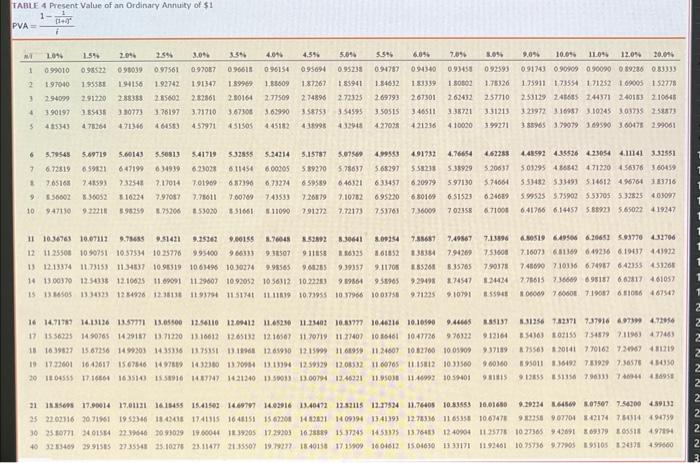Viewport: 700px width, 463px height.
Task: Click cell value 9.47130 in row 10
Action: coord(57,210)
